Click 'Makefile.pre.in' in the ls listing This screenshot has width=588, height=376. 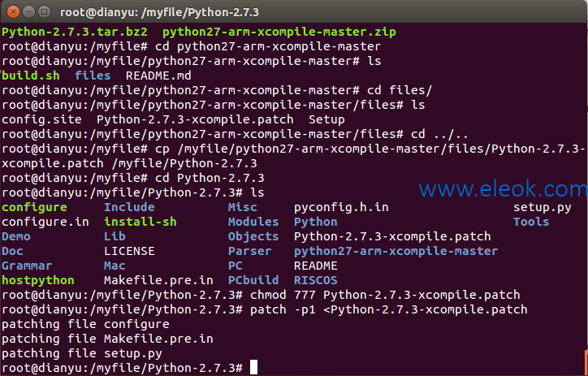[x=158, y=280]
